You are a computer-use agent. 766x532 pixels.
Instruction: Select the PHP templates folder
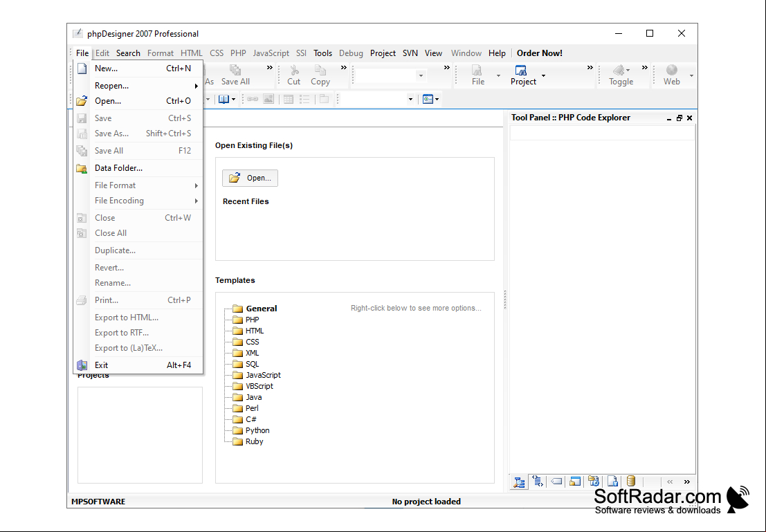pos(246,320)
